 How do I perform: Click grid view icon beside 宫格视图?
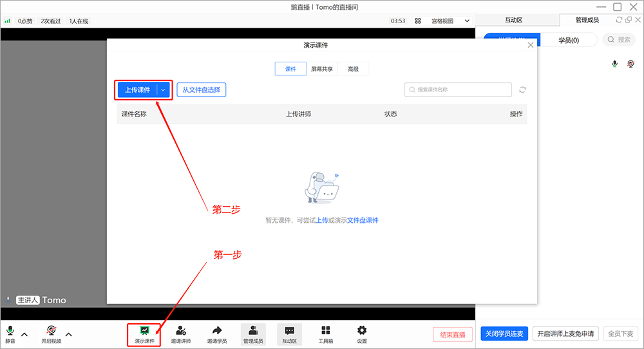418,21
